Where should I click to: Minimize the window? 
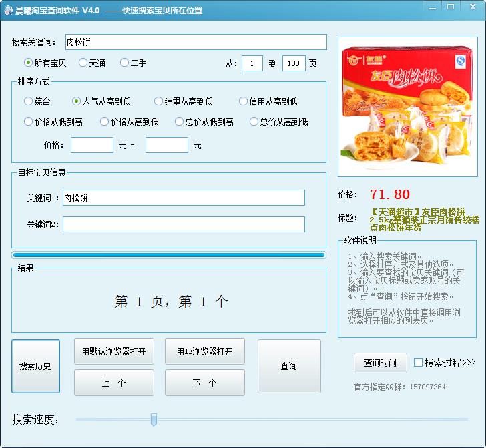pos(433,8)
